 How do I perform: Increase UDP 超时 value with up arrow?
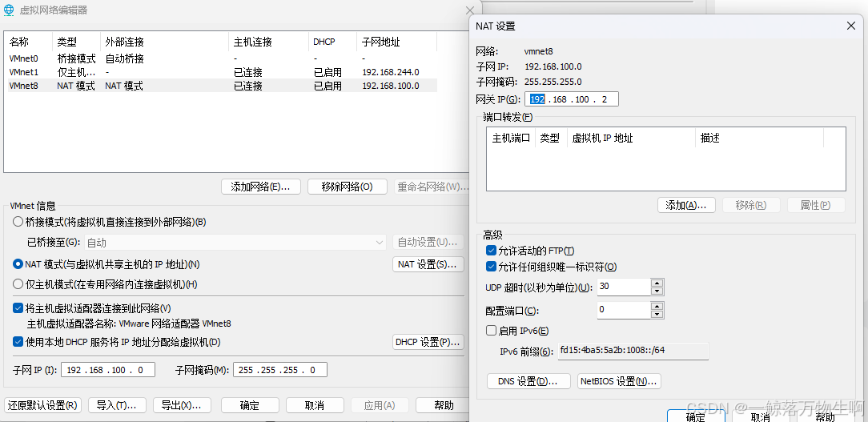coord(657,283)
